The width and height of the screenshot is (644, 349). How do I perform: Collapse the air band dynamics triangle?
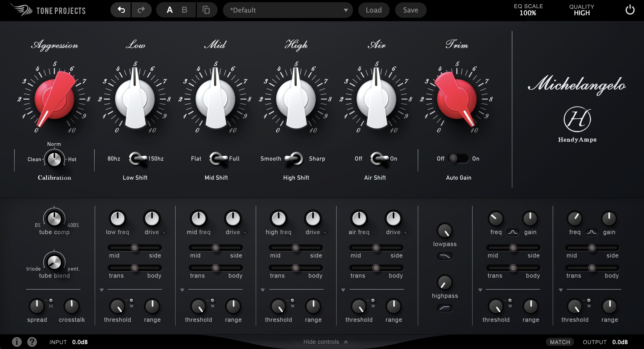tap(343, 290)
